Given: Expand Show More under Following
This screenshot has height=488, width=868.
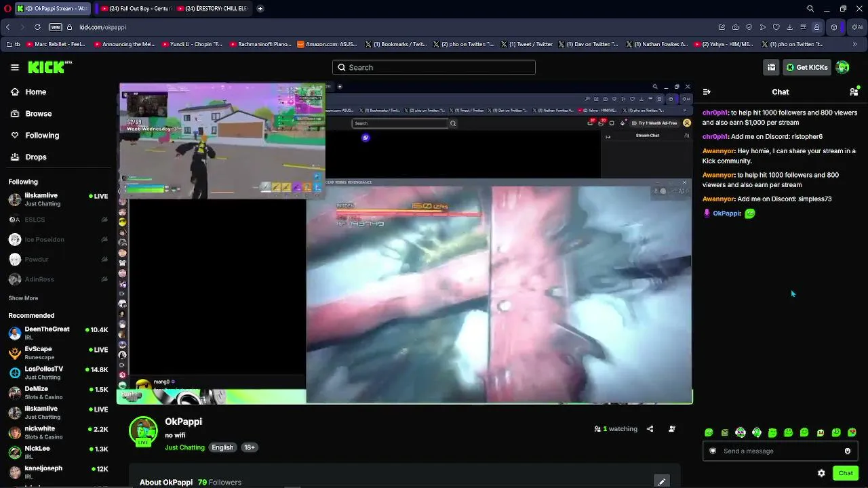Looking at the screenshot, I should coord(23,298).
